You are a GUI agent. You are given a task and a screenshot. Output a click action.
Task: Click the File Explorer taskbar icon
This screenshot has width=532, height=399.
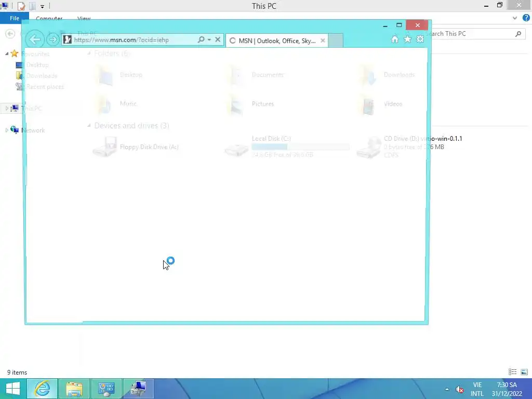pyautogui.click(x=74, y=389)
